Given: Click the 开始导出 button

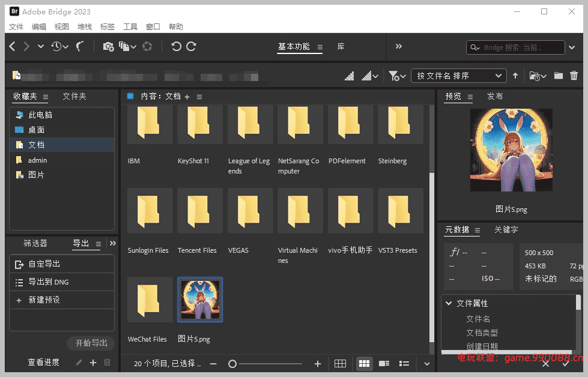Looking at the screenshot, I should 91,343.
